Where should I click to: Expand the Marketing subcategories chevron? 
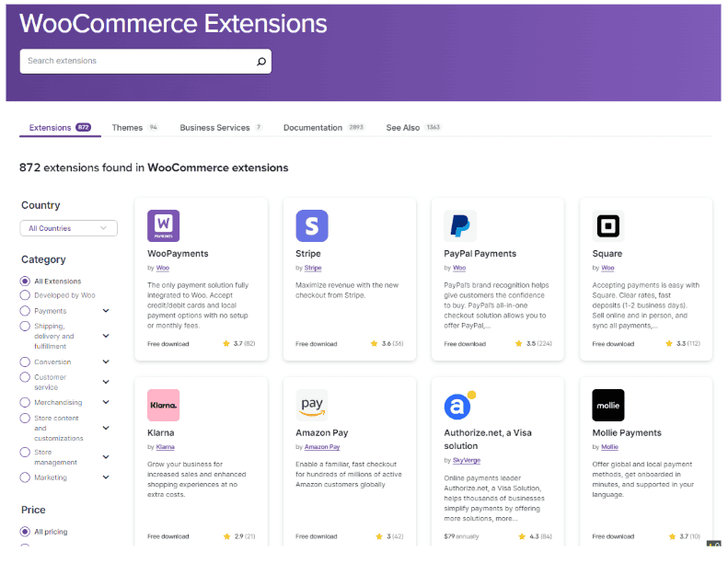[x=106, y=477]
